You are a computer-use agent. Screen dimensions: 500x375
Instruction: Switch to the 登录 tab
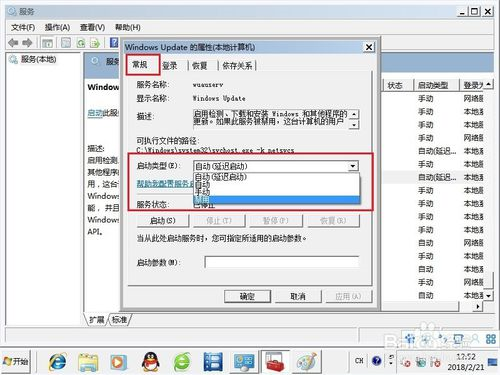[x=170, y=66]
